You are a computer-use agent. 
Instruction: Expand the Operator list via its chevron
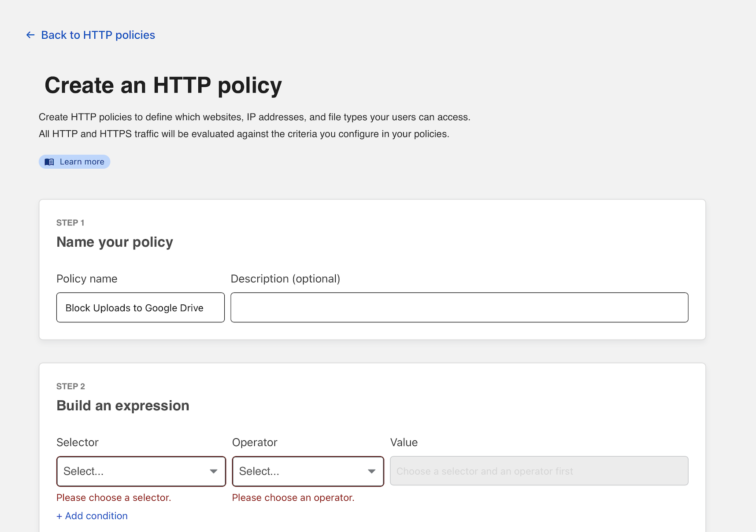[371, 471]
